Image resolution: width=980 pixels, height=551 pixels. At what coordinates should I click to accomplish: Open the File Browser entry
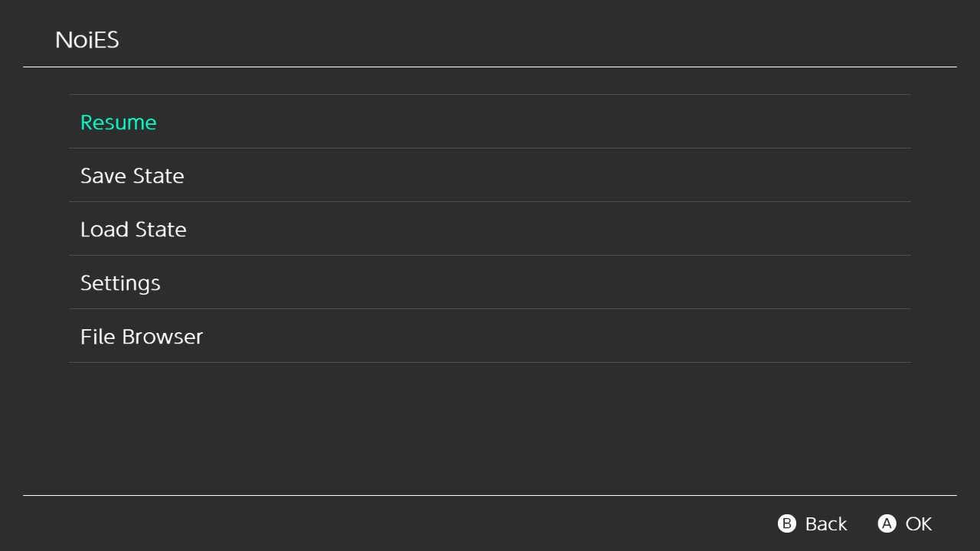(142, 337)
